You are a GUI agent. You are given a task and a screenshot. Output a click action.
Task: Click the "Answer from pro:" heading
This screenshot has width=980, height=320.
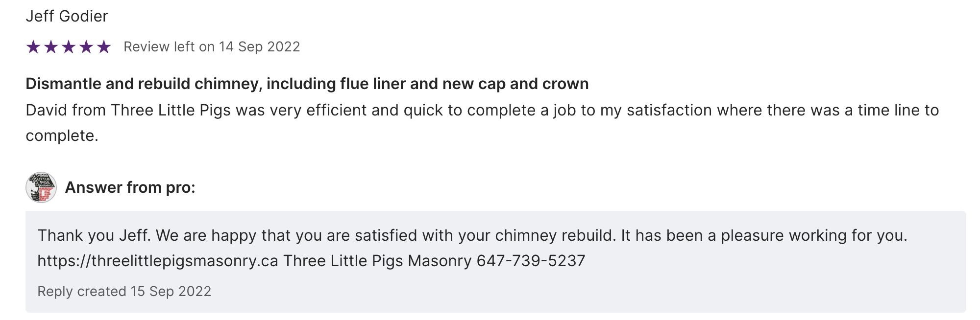(x=130, y=187)
